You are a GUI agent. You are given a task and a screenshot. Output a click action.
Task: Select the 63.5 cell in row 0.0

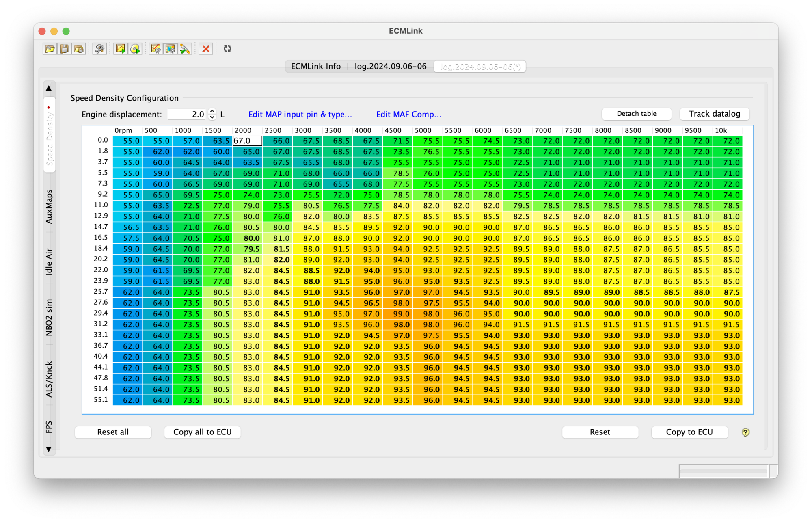tap(217, 141)
